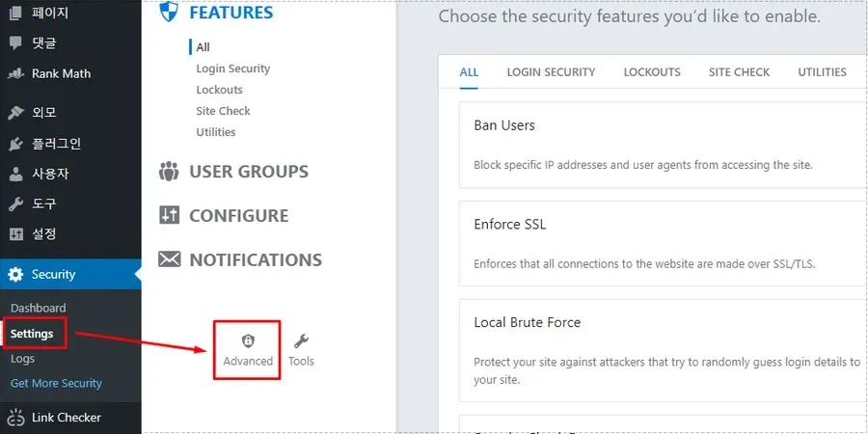Screen dimensions: 868x434
Task: Switch to the LOGIN SECURITY tab
Action: (x=551, y=72)
